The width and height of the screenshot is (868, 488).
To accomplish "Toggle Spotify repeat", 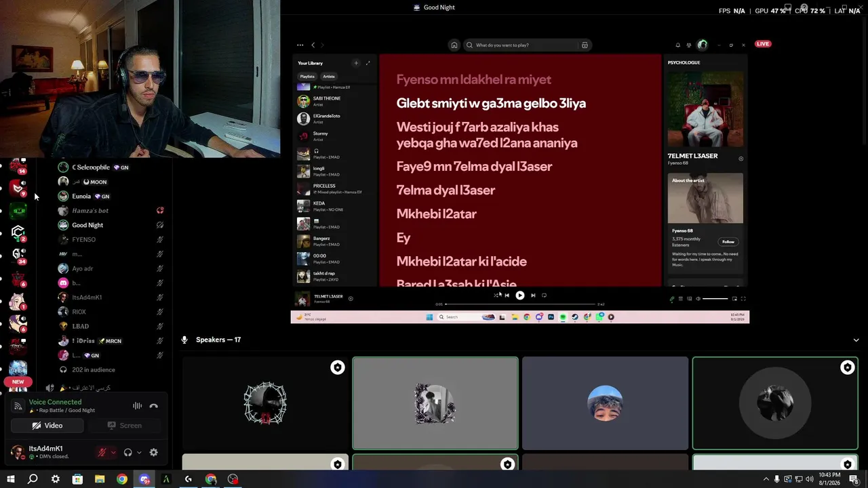I will coord(544,295).
